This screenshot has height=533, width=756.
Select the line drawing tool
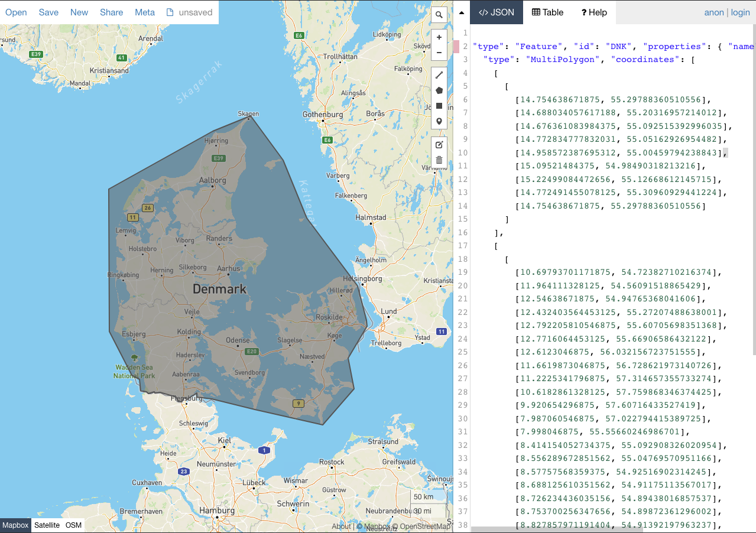(x=439, y=75)
